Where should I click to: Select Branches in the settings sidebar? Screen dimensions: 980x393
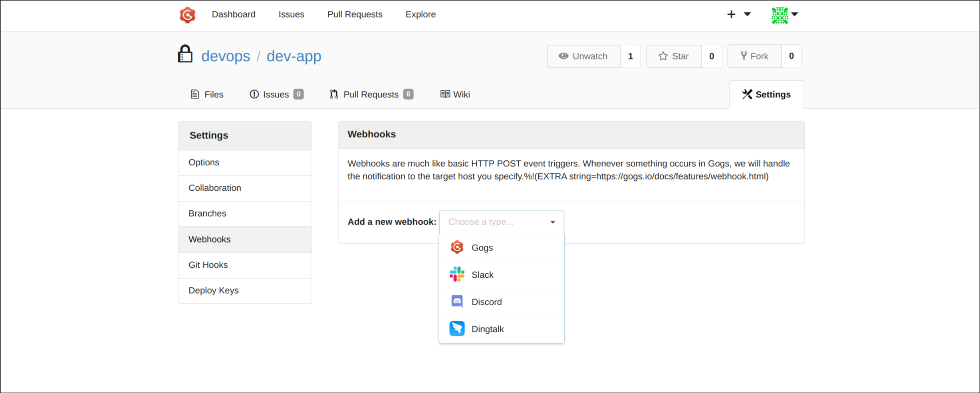pyautogui.click(x=245, y=214)
